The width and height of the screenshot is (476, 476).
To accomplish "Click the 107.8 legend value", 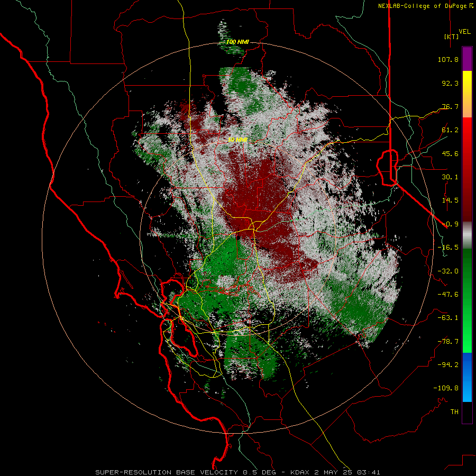I will pos(448,59).
